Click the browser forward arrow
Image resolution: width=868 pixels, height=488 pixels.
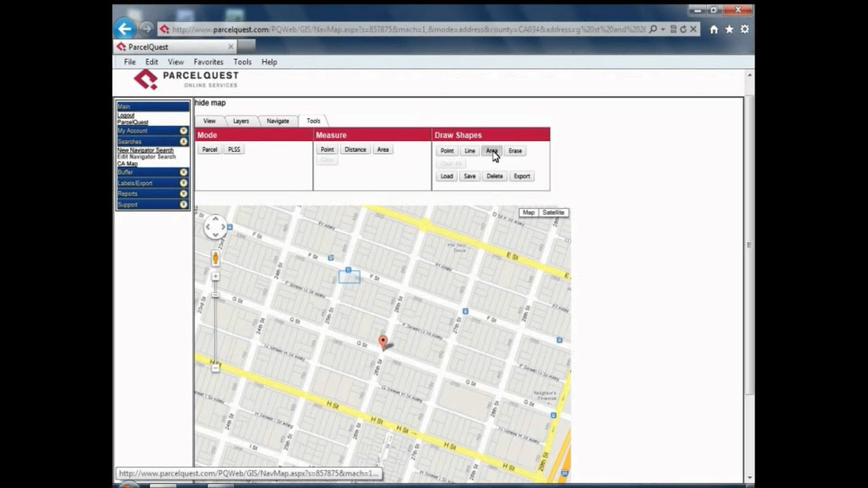(146, 29)
